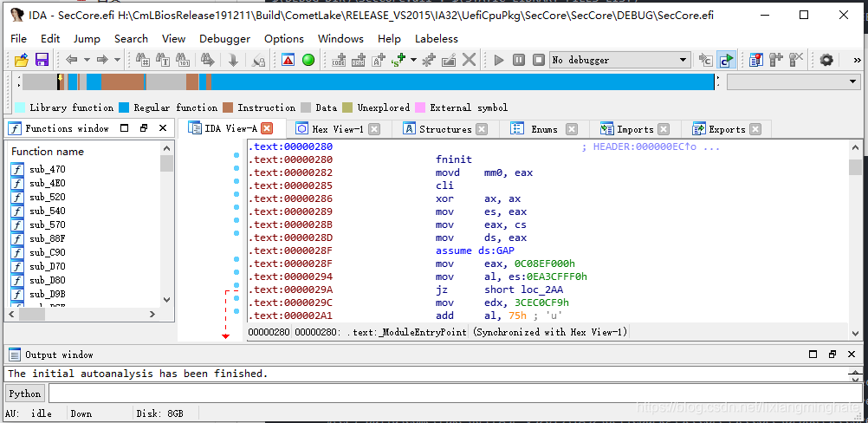
Task: Click the pencil edit toolbar icon
Action: point(449,60)
